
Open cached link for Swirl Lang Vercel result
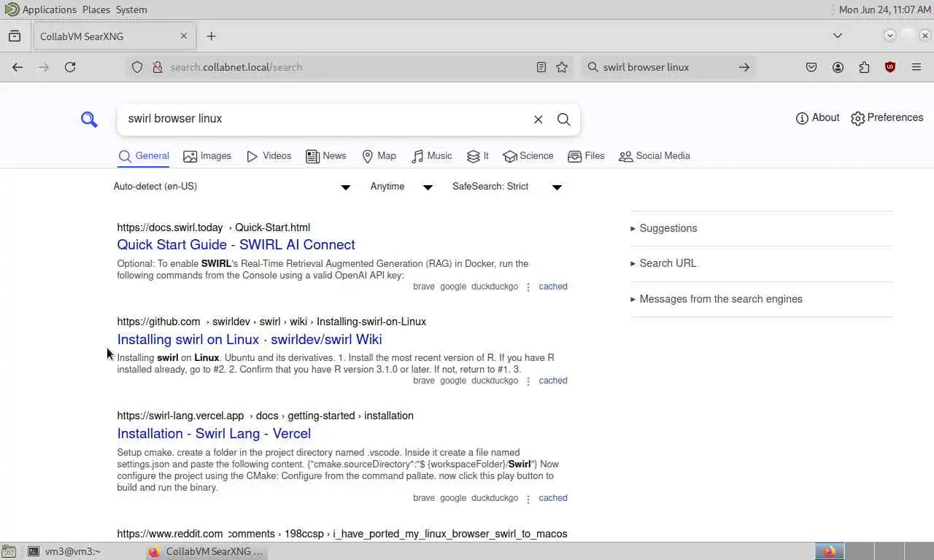[553, 498]
